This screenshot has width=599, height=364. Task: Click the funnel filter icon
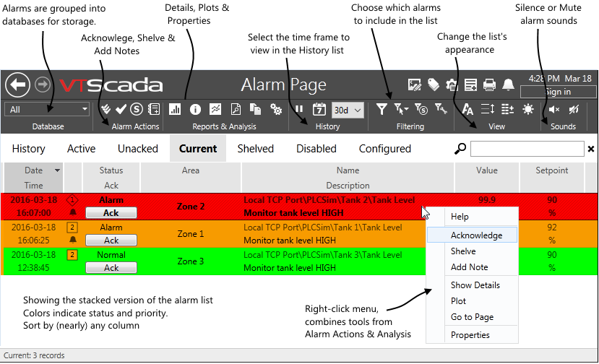pyautogui.click(x=382, y=110)
